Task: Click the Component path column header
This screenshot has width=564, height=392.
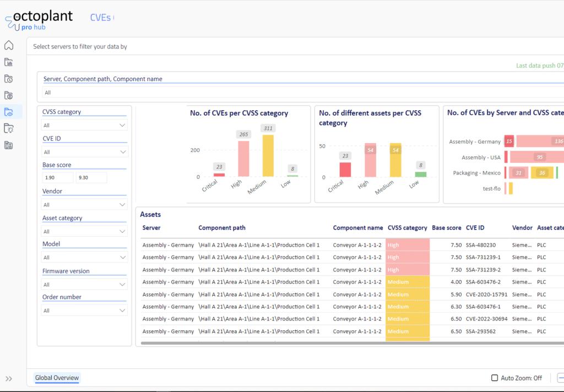Action: click(x=222, y=228)
